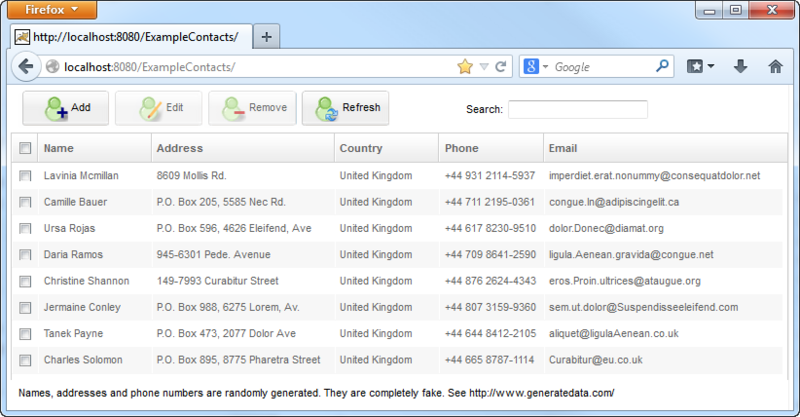Click the Edit contact button
The height and width of the screenshot is (417, 800).
(x=159, y=108)
